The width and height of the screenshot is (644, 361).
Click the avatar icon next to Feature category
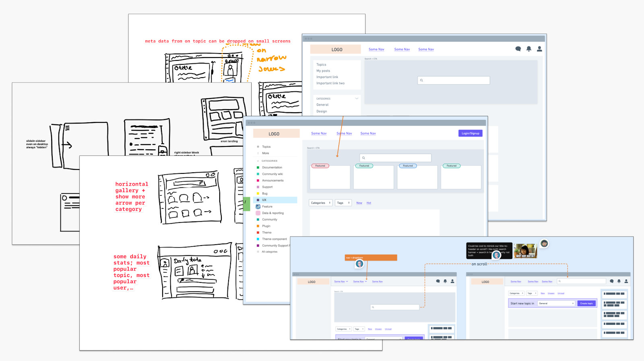click(x=258, y=206)
